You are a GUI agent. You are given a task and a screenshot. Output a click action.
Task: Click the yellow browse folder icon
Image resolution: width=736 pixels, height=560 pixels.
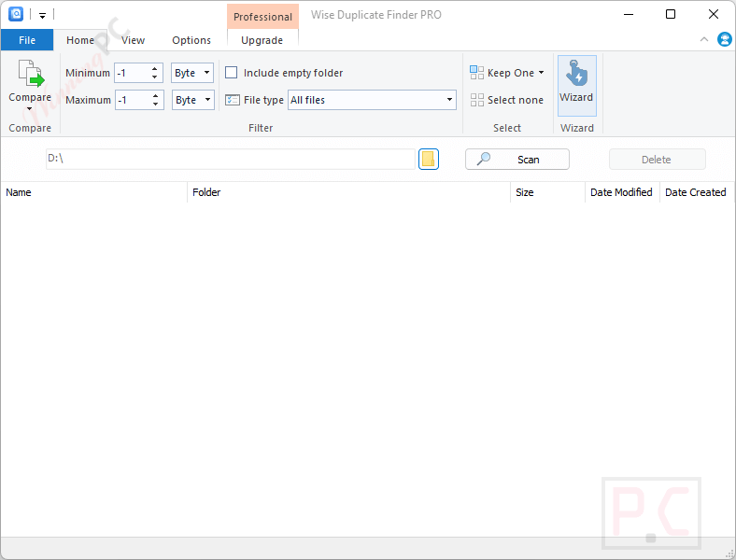tap(429, 159)
